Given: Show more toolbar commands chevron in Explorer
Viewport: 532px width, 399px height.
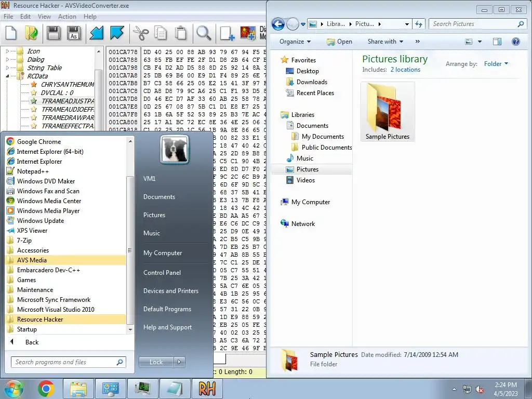Looking at the screenshot, I should (x=417, y=42).
